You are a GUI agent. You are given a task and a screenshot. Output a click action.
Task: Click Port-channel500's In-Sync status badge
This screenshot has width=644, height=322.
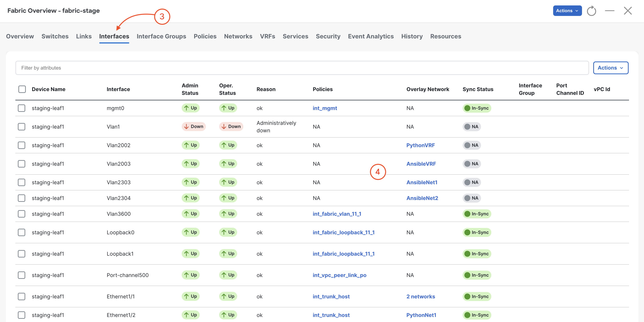pyautogui.click(x=477, y=275)
